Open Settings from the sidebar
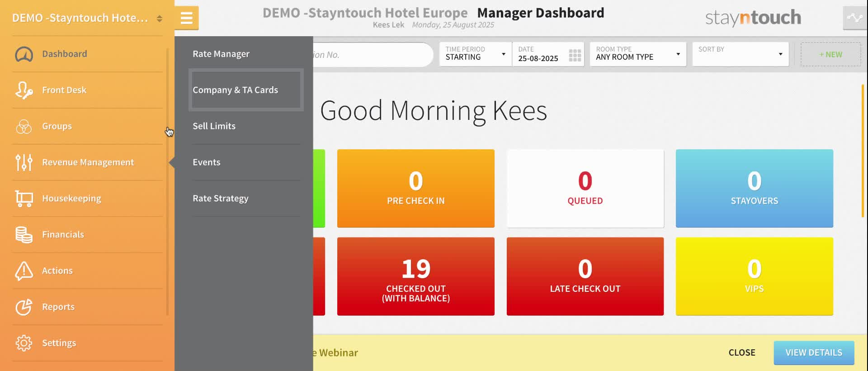Screen dimensions: 868x371 pos(87,343)
